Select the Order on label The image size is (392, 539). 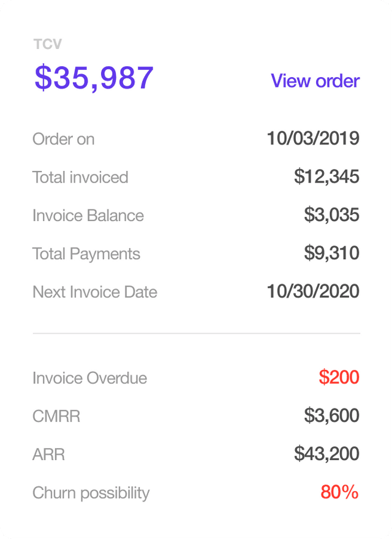click(63, 139)
